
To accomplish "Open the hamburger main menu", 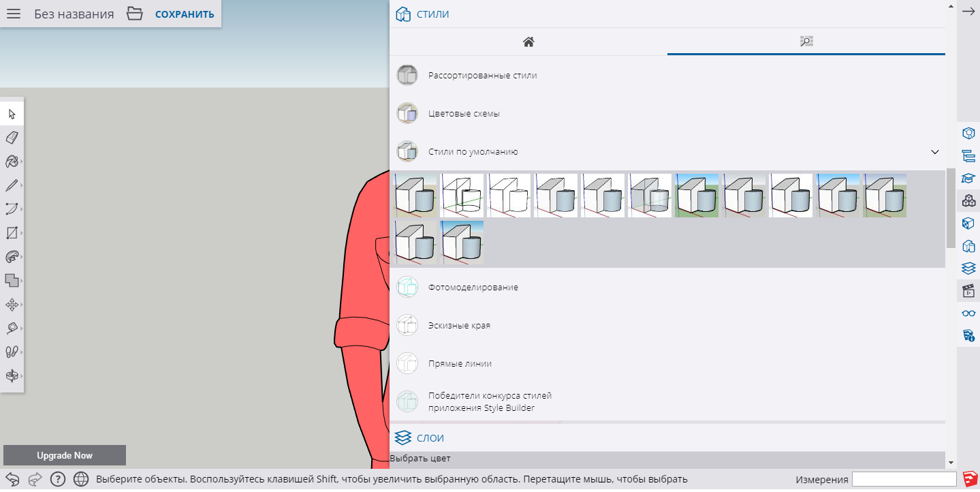I will (14, 14).
